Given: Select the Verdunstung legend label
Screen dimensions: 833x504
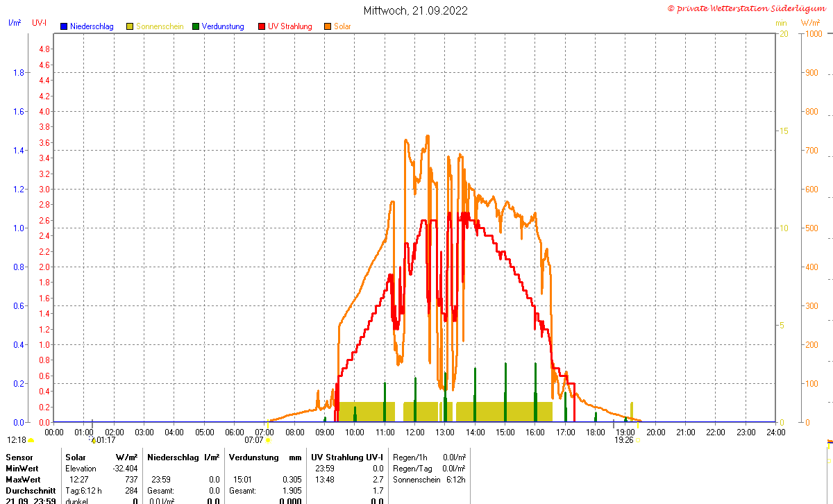Looking at the screenshot, I should 223,26.
